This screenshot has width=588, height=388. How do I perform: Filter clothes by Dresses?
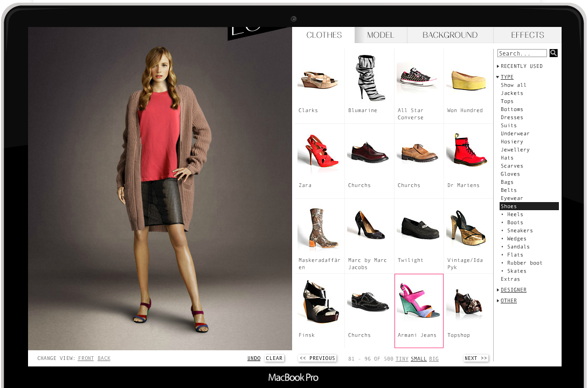512,117
